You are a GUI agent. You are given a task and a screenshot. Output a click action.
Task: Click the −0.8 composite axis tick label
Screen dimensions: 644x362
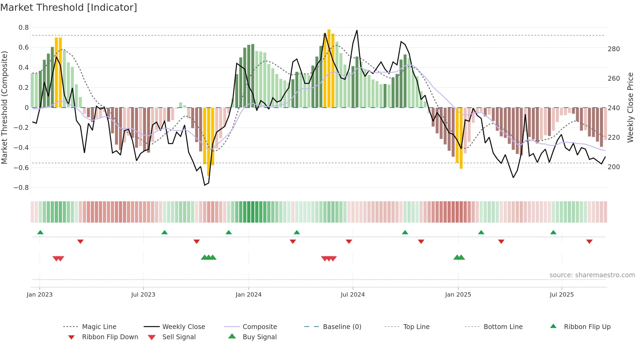coord(21,187)
